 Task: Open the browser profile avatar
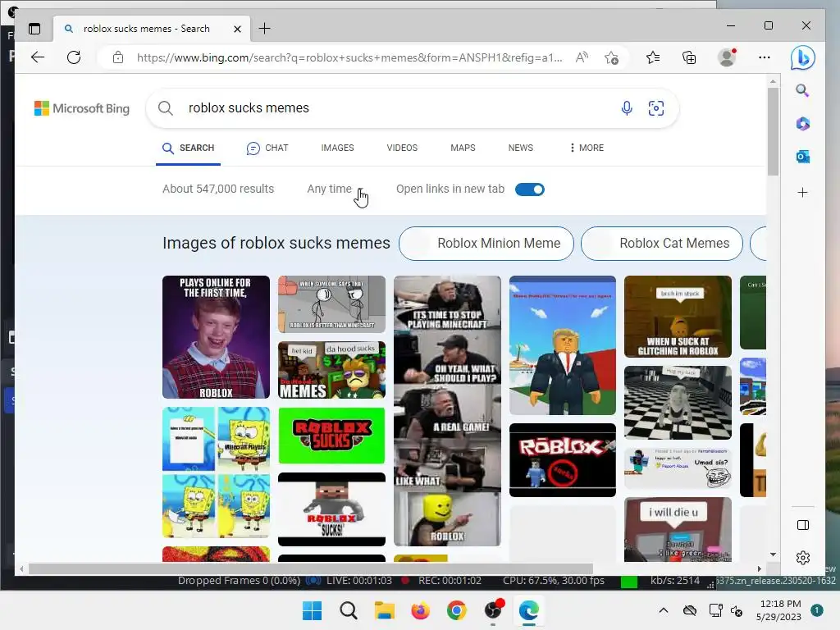coord(727,57)
